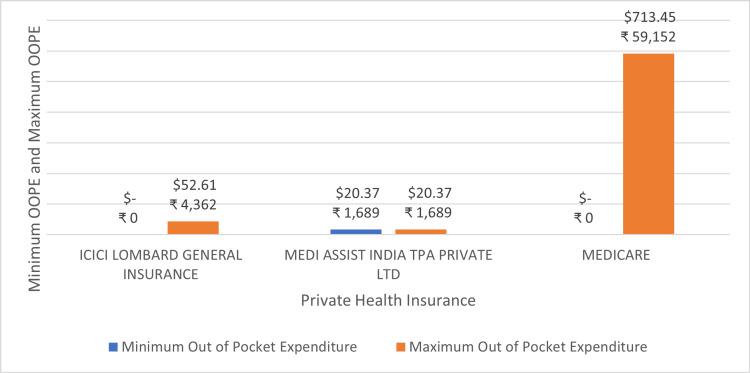Image resolution: width=750 pixels, height=373 pixels.
Task: Select the Private Health Insurance axis title
Action: pyautogui.click(x=388, y=300)
